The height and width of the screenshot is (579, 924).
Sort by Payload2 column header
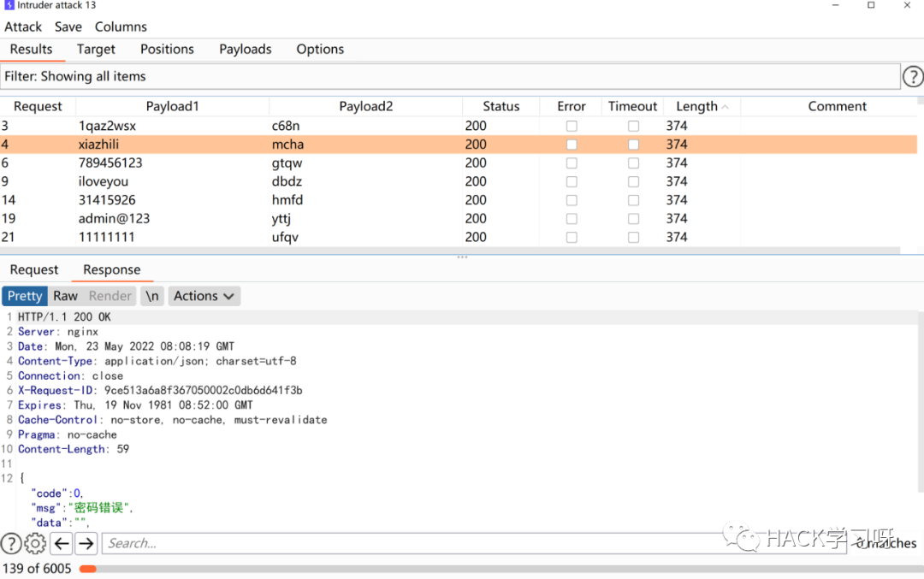pyautogui.click(x=366, y=107)
